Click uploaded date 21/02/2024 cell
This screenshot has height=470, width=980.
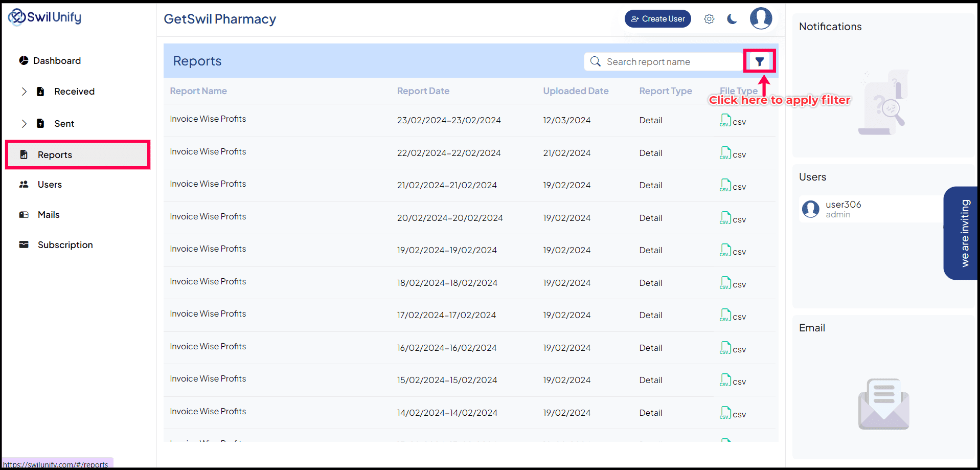pyautogui.click(x=566, y=153)
